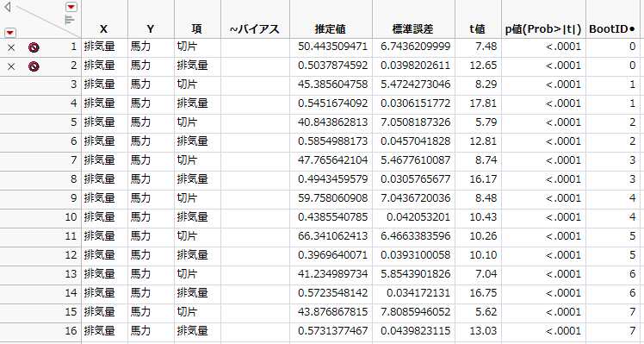
Task: Click the excluded X icon on row 1
Action: tap(11, 47)
